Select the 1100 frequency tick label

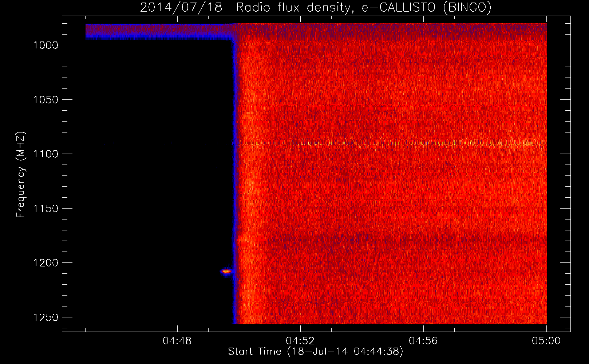pyautogui.click(x=46, y=154)
